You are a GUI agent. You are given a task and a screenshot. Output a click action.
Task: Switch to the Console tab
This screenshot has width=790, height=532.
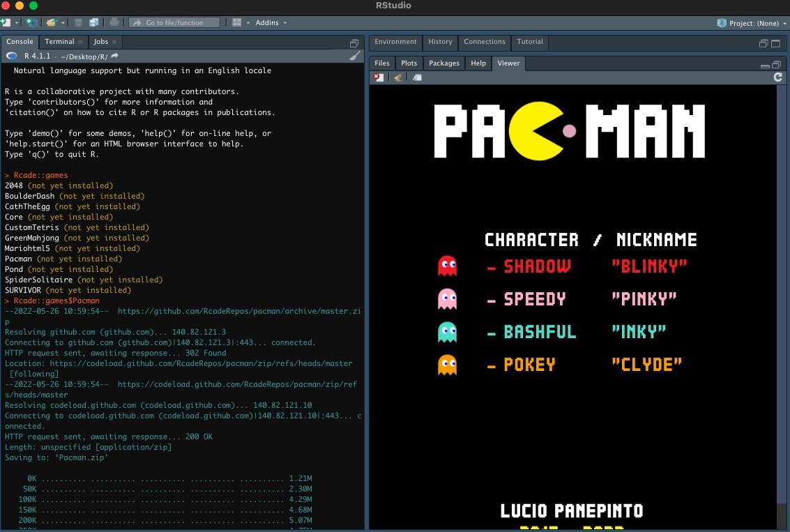tap(20, 42)
